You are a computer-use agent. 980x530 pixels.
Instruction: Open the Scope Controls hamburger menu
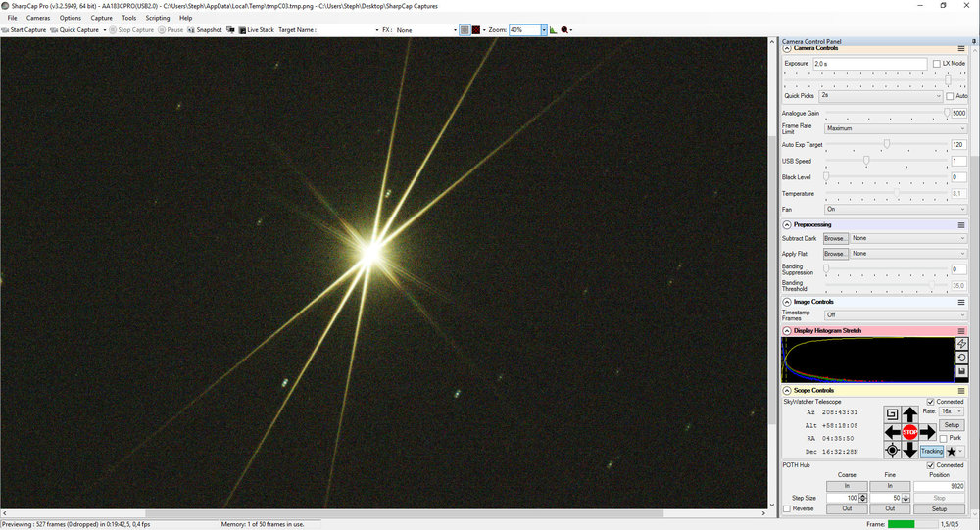961,391
